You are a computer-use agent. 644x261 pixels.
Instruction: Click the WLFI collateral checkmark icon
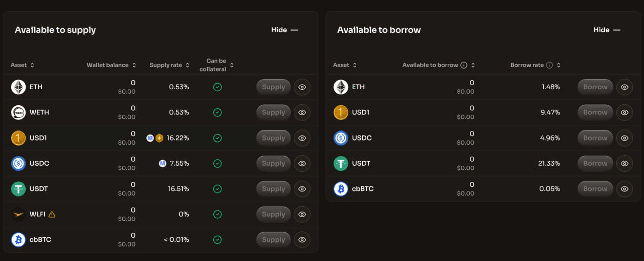(x=217, y=214)
